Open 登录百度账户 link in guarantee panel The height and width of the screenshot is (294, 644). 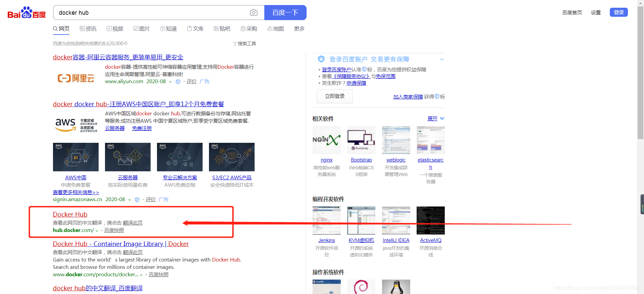pos(336,69)
